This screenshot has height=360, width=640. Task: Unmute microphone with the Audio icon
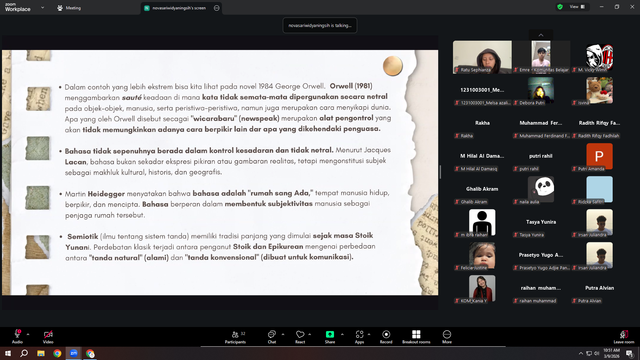pyautogui.click(x=17, y=334)
